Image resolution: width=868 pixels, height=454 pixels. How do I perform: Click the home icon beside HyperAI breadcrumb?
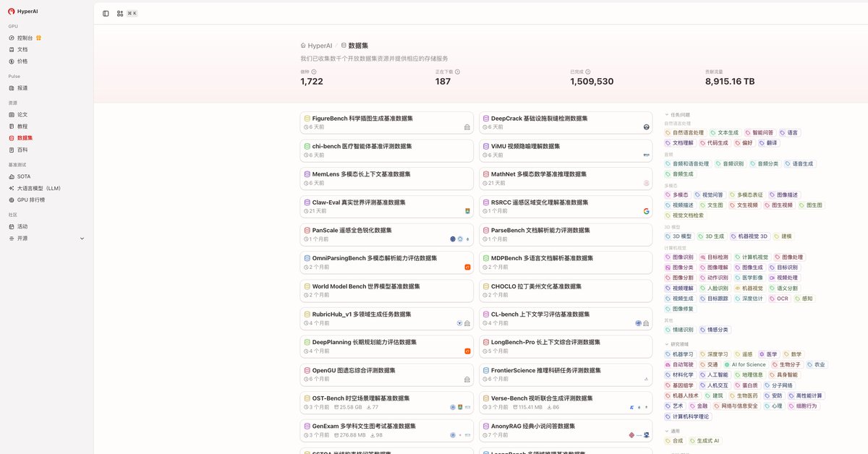tap(303, 46)
